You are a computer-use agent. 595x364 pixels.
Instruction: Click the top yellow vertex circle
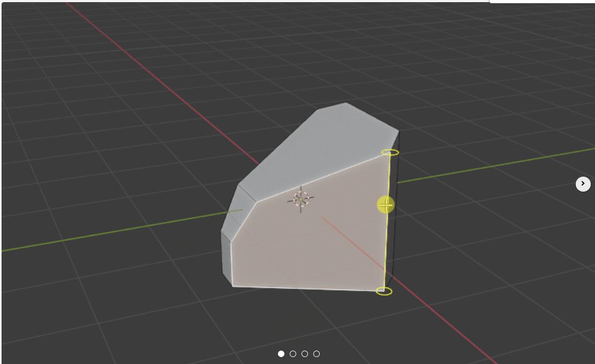390,153
